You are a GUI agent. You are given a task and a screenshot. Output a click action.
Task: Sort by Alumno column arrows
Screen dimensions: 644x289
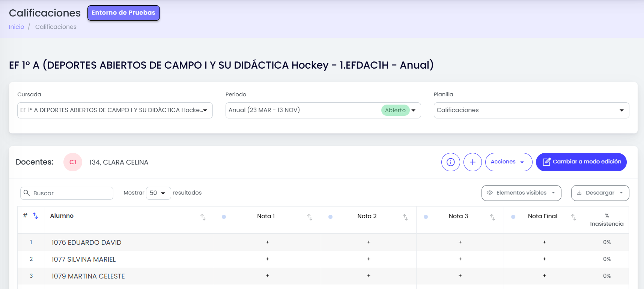(x=203, y=217)
